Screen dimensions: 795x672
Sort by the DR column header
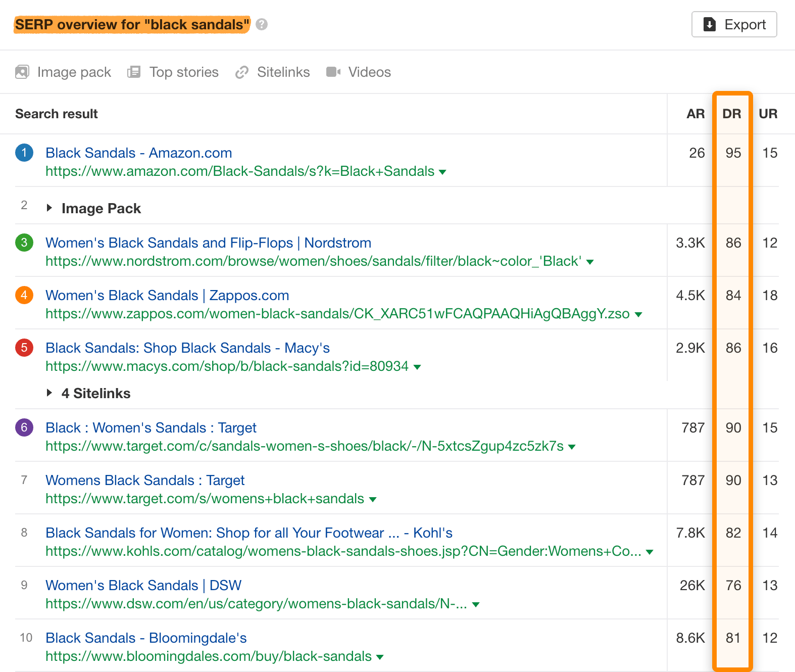(732, 114)
